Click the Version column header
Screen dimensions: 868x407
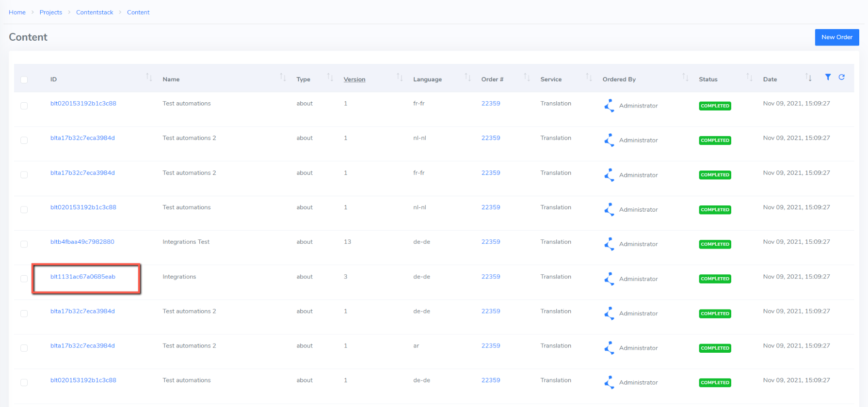pos(354,79)
